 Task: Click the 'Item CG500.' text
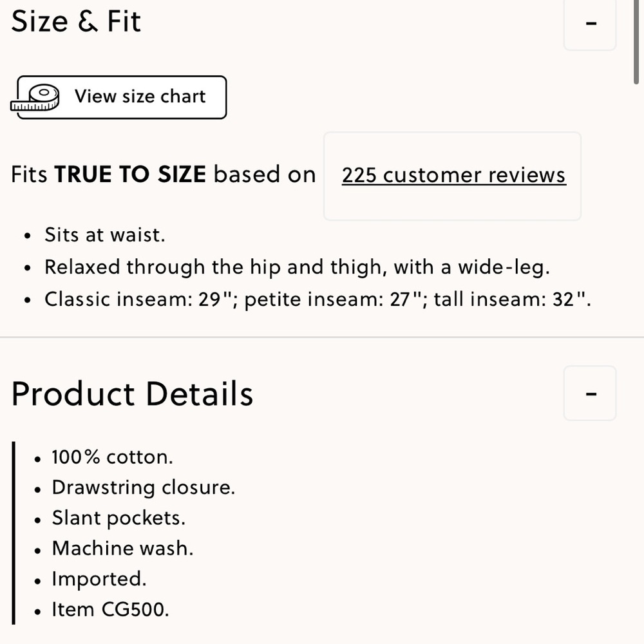tap(109, 609)
